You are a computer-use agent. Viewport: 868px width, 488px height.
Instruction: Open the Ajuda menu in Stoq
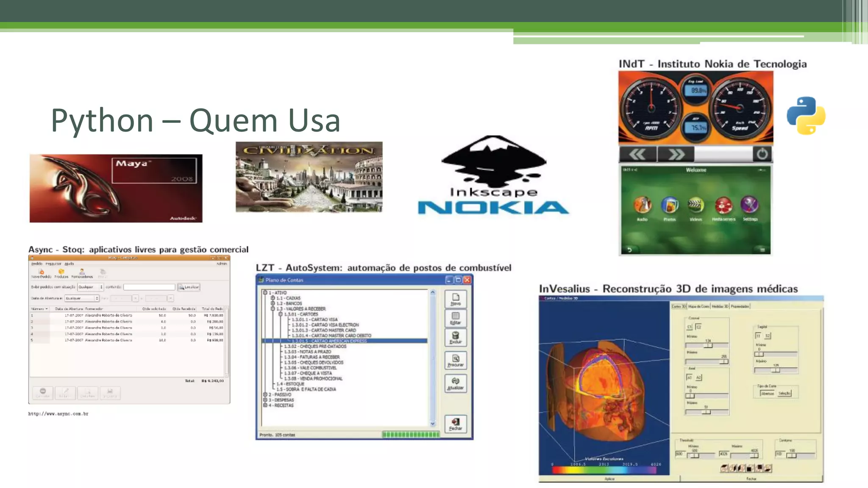pos(69,263)
